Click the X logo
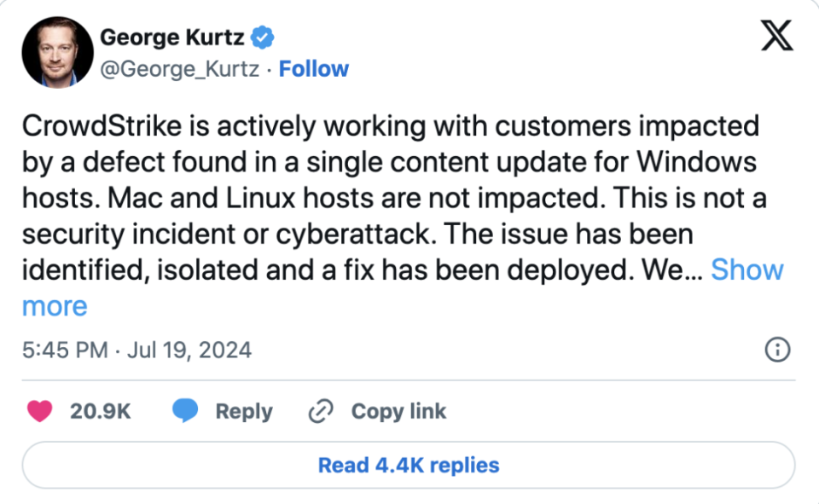Viewport: 819px width, 504px height. [x=775, y=38]
